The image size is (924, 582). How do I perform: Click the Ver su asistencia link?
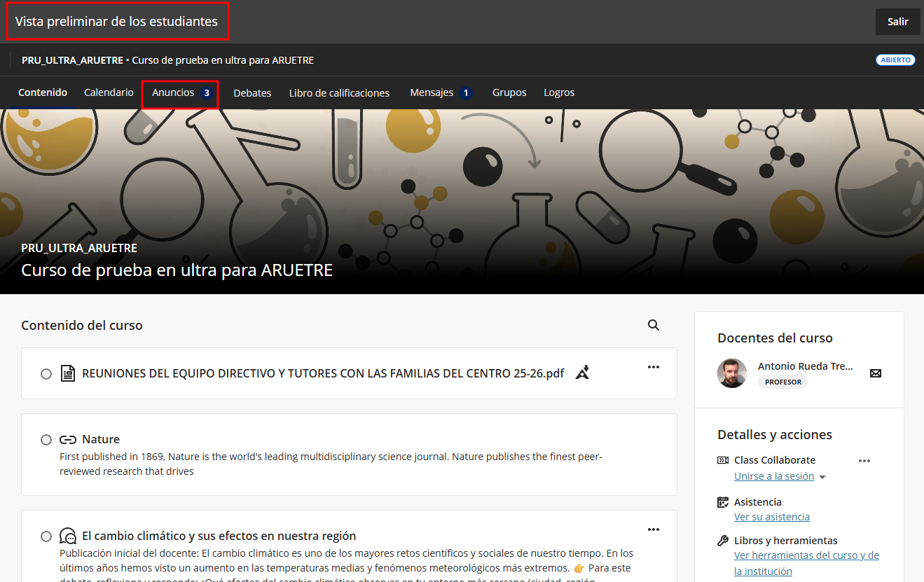click(x=771, y=517)
